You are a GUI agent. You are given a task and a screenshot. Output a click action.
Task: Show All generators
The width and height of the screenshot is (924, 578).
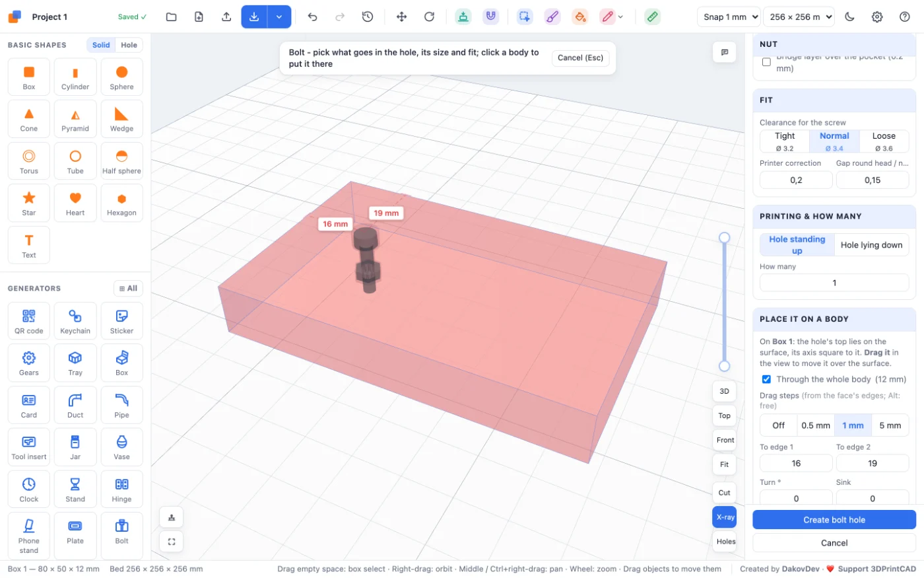[128, 289]
